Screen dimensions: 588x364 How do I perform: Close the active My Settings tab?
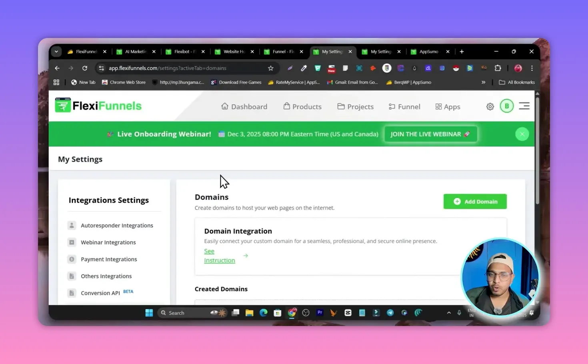350,52
